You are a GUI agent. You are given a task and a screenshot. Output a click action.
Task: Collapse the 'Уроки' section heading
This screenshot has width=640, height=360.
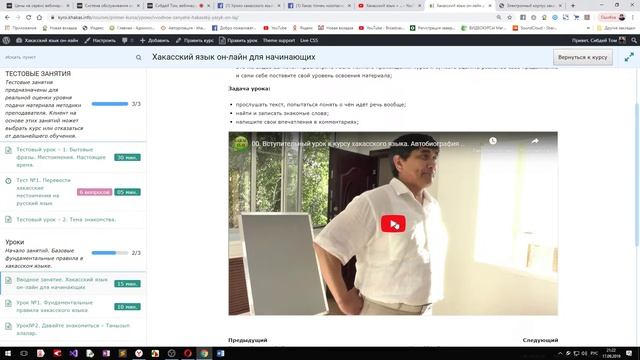[x=15, y=242]
